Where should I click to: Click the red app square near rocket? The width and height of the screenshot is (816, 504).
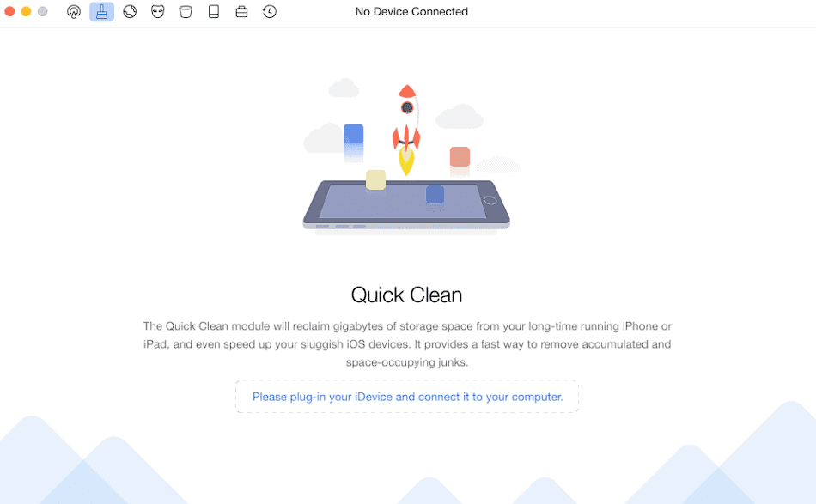click(x=460, y=156)
